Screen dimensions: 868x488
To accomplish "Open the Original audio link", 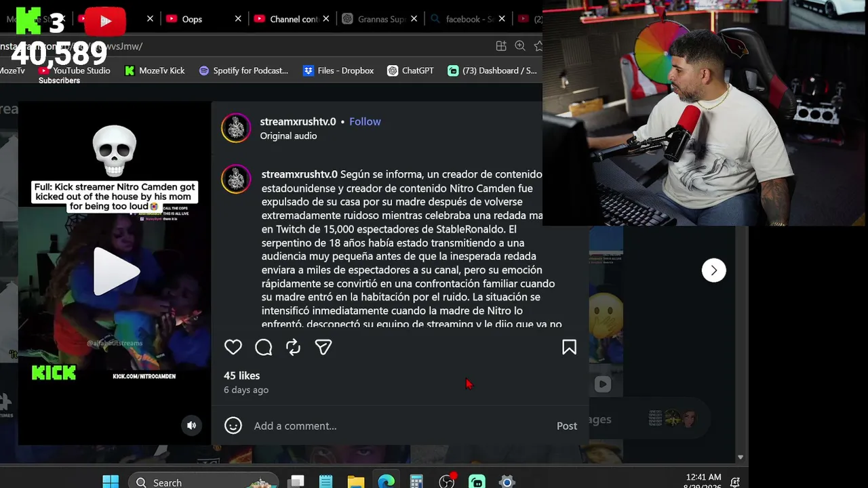I will pos(288,136).
